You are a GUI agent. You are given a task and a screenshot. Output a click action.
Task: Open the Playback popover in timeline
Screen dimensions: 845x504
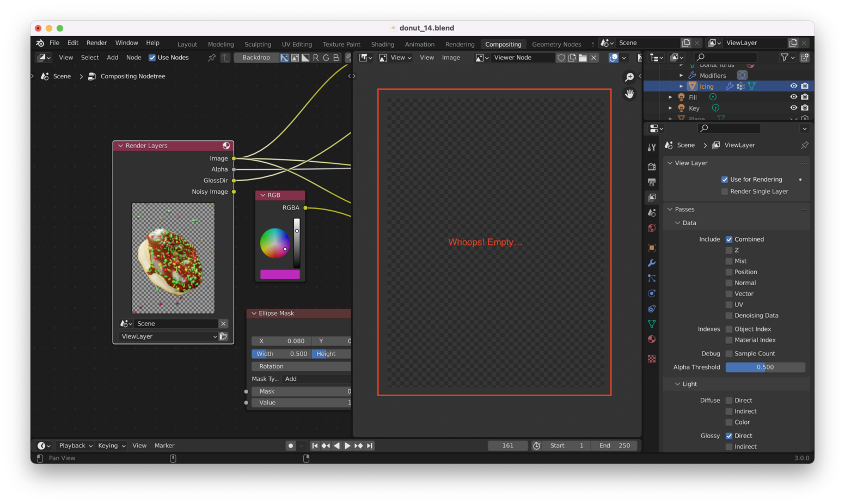pos(75,446)
